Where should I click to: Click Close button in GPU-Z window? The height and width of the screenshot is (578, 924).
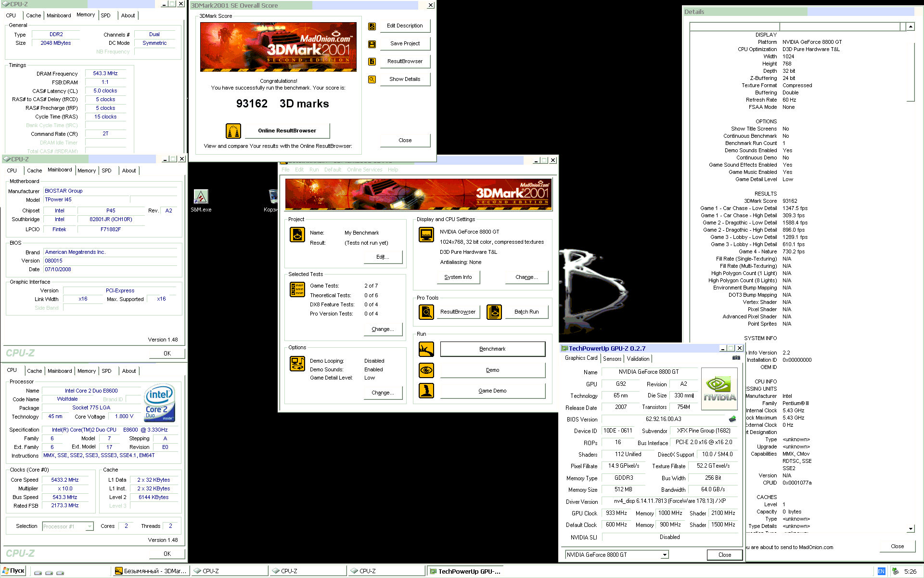(724, 555)
